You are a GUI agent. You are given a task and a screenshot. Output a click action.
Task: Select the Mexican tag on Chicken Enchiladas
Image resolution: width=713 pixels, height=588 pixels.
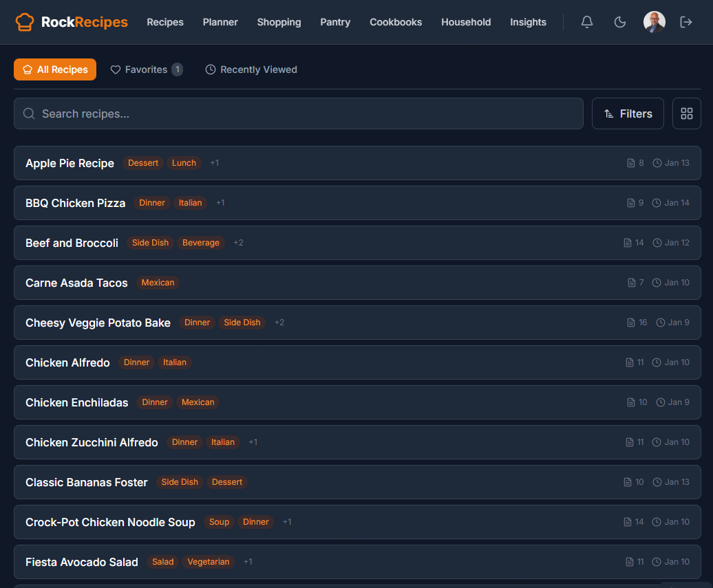198,402
